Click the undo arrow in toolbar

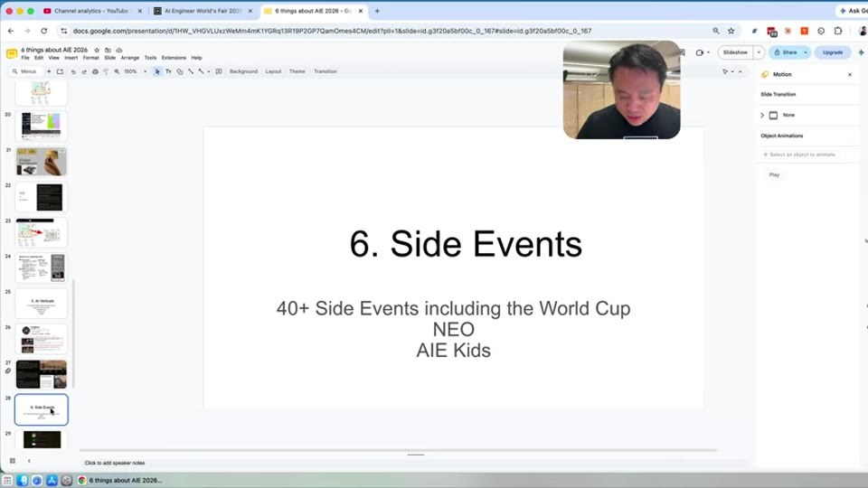tap(73, 71)
